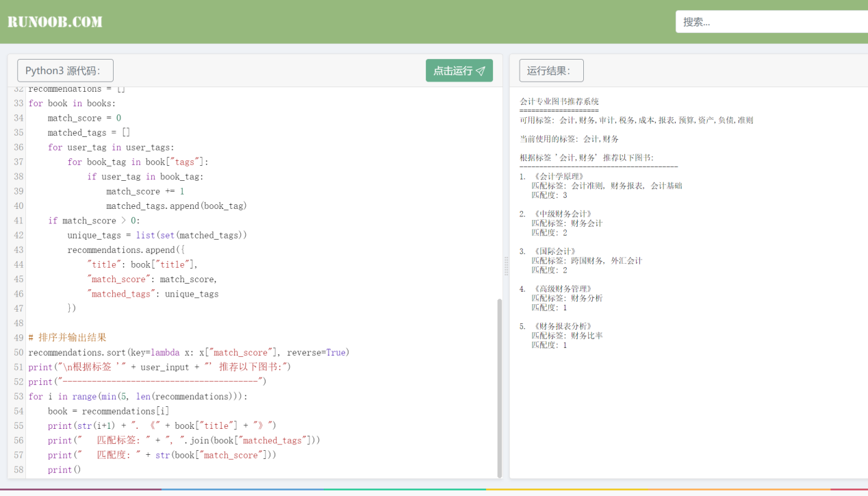Place cursor on the '# 排序并输出结果' comment

(67, 338)
